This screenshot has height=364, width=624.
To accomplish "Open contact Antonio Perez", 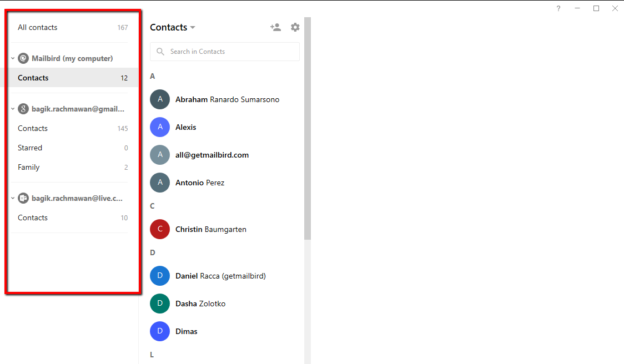I will 200,183.
